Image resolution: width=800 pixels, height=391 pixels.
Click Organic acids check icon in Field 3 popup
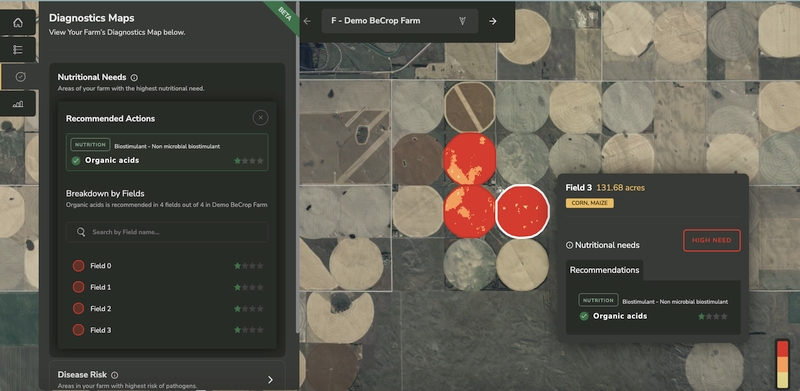[584, 316]
